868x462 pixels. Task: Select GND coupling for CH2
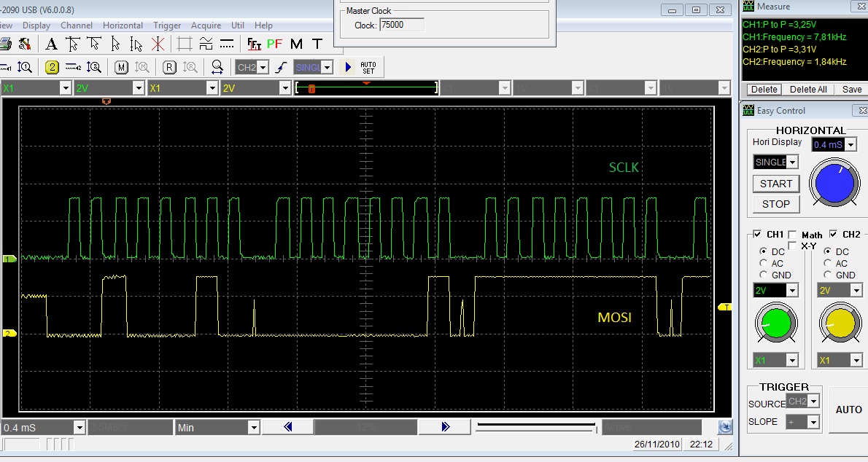click(828, 275)
